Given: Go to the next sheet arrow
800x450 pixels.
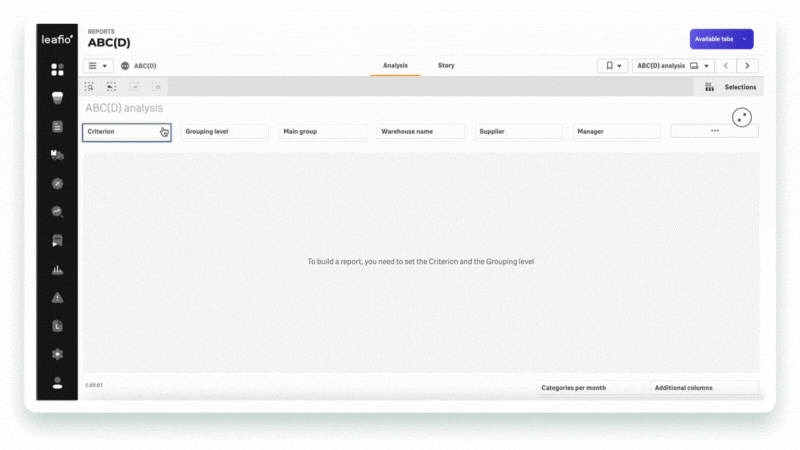Looking at the screenshot, I should (x=747, y=66).
